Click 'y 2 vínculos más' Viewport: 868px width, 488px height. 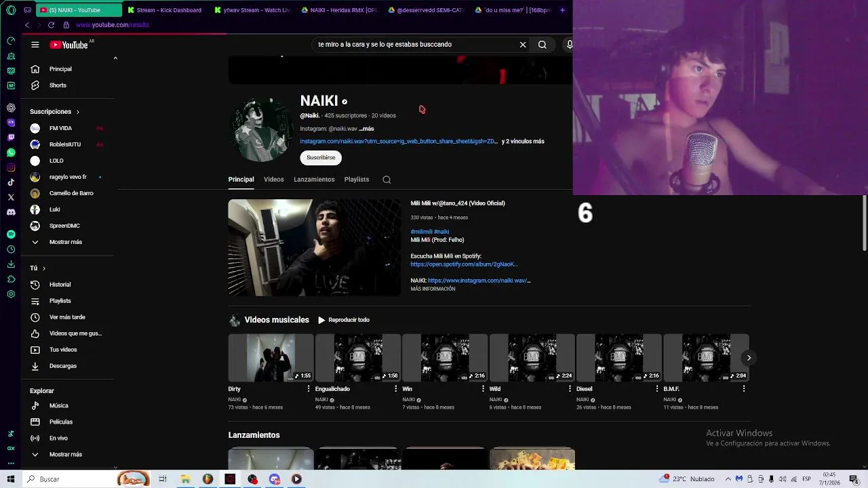pyautogui.click(x=523, y=142)
